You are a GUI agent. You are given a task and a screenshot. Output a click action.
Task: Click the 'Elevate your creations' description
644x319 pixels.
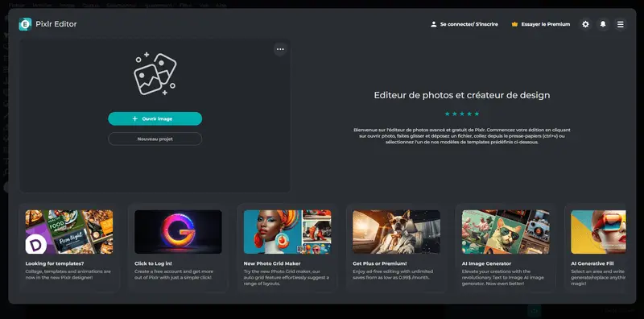point(502,277)
